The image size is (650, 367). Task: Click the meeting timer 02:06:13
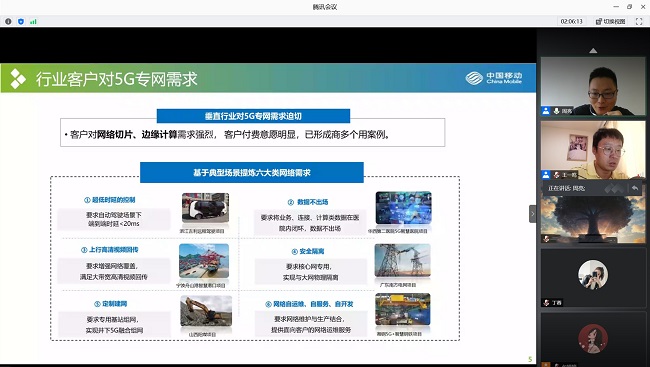(572, 21)
